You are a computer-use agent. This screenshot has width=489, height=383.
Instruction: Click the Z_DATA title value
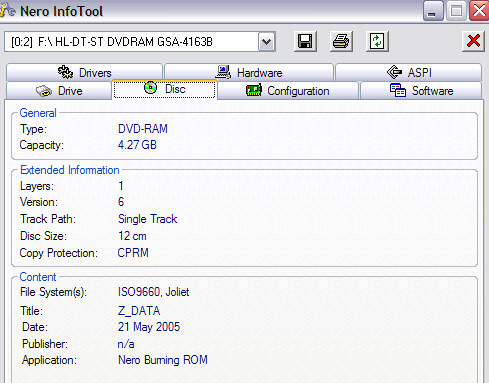[x=139, y=311]
